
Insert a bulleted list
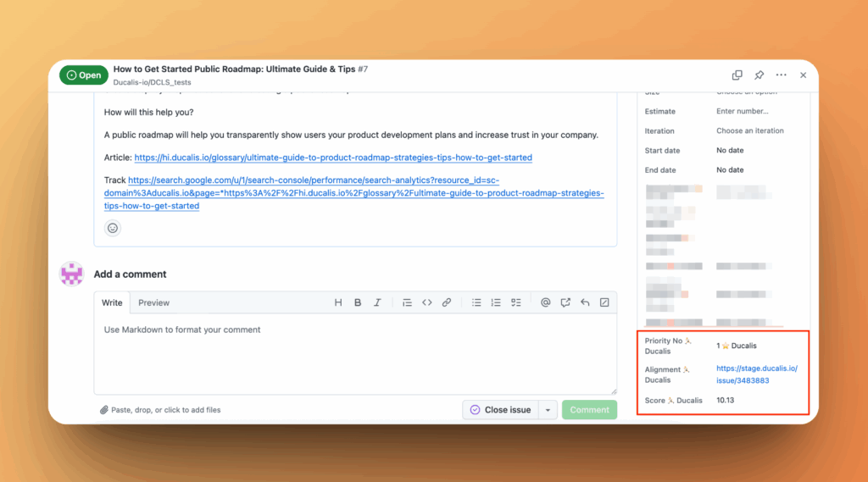476,302
